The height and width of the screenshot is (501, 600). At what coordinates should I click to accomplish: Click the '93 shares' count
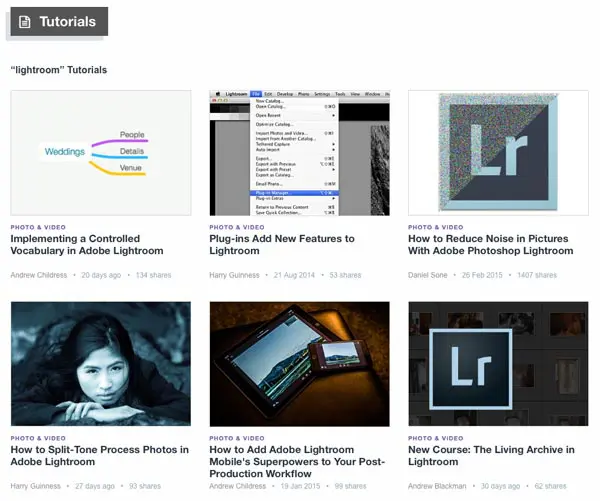click(145, 486)
